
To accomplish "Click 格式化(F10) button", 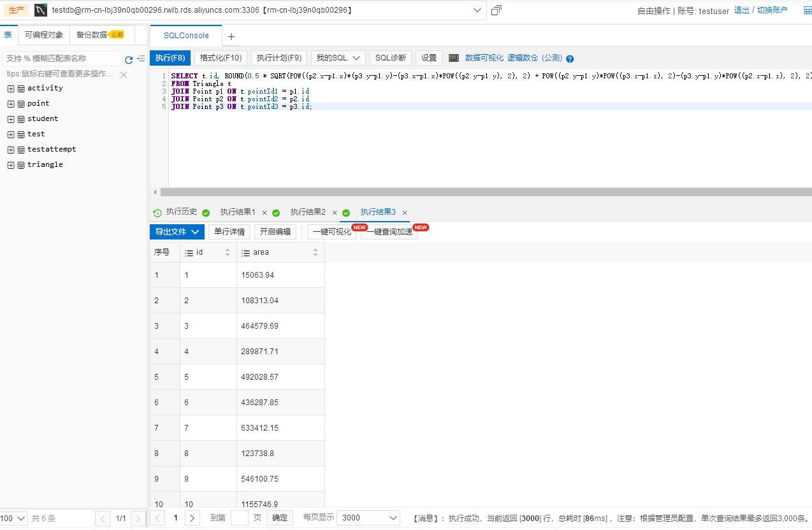I will (x=221, y=58).
